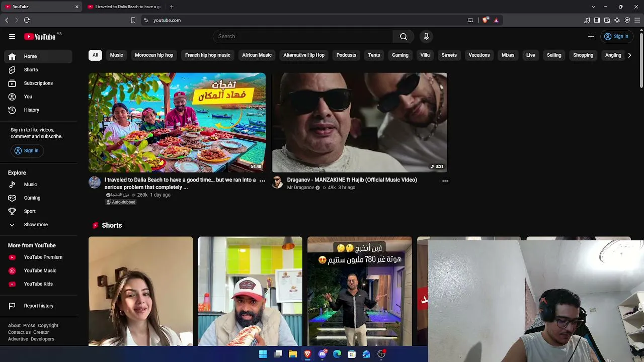Image resolution: width=644 pixels, height=362 pixels.
Task: Open the Mr Draganov channel link
Action: (x=300, y=188)
